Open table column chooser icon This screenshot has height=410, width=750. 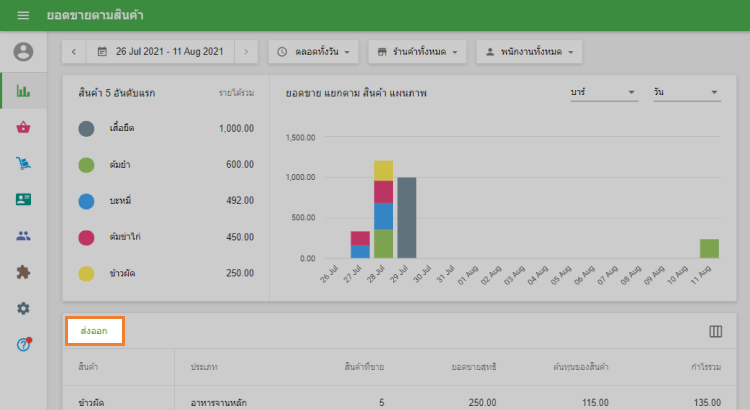tap(715, 331)
